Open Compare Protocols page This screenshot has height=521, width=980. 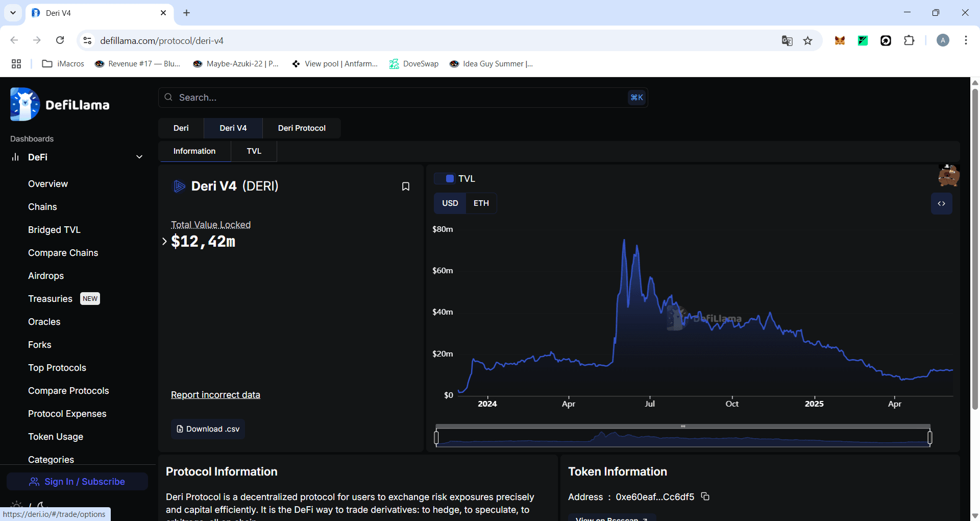(68, 391)
